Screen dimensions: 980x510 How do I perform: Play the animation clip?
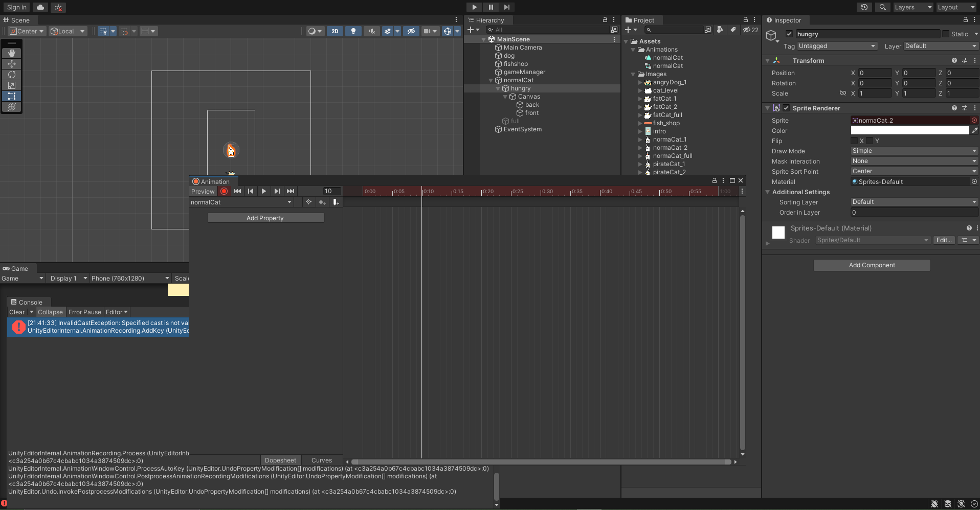pyautogui.click(x=264, y=191)
